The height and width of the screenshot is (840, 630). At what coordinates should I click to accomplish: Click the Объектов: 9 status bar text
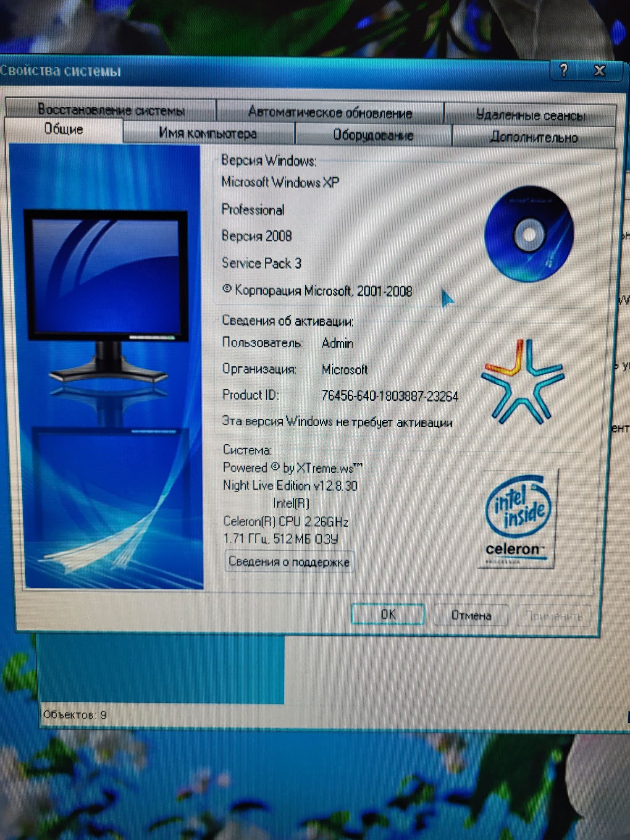(x=75, y=714)
